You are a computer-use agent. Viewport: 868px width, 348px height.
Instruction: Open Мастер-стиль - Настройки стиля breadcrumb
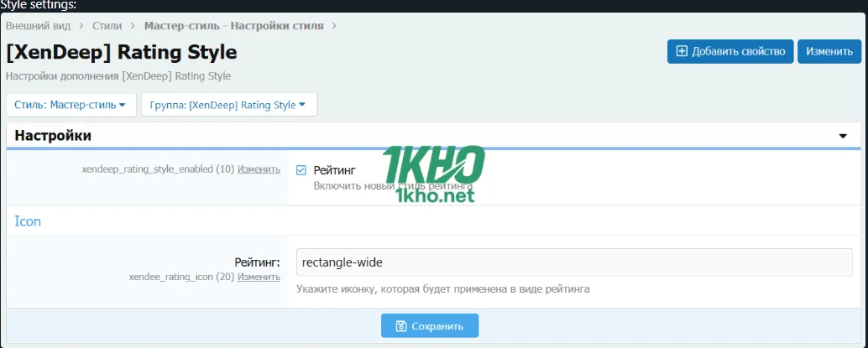coord(233,26)
